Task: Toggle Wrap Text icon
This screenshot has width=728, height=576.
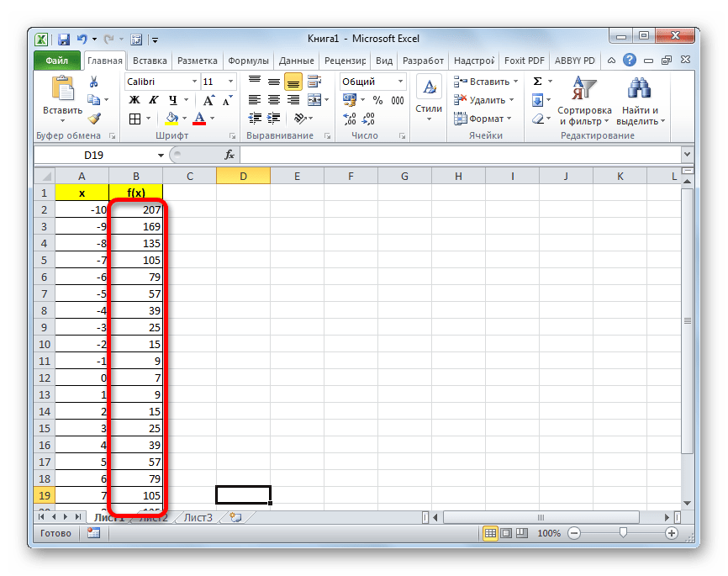Action: (314, 82)
